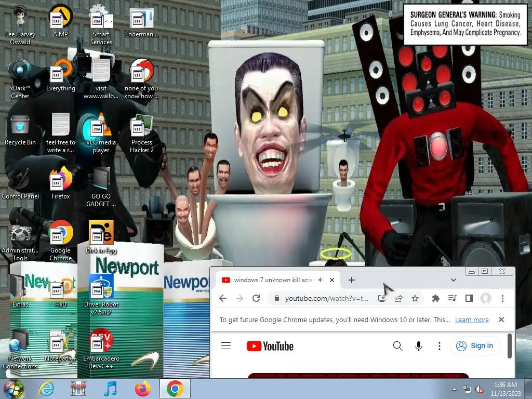This screenshot has height=399, width=532.
Task: Open the muted volume tray icon
Action: (480, 390)
